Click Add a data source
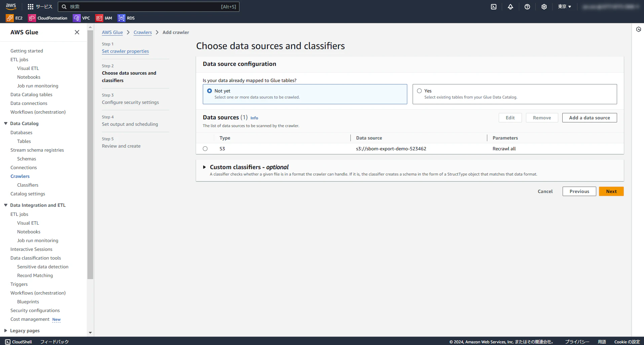 pos(590,118)
